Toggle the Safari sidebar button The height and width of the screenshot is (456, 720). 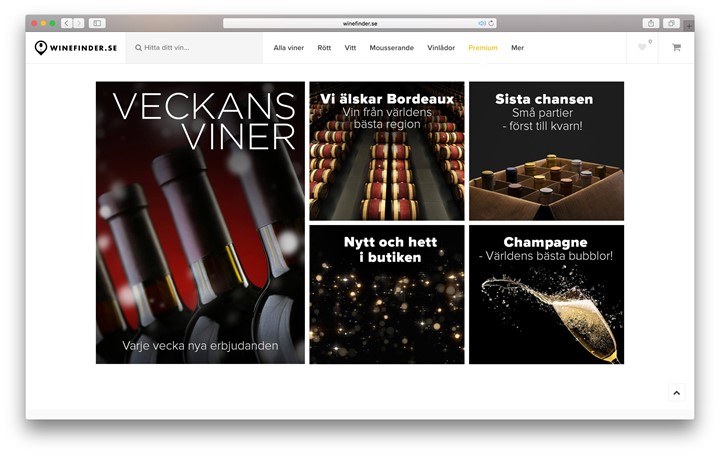[x=97, y=23]
